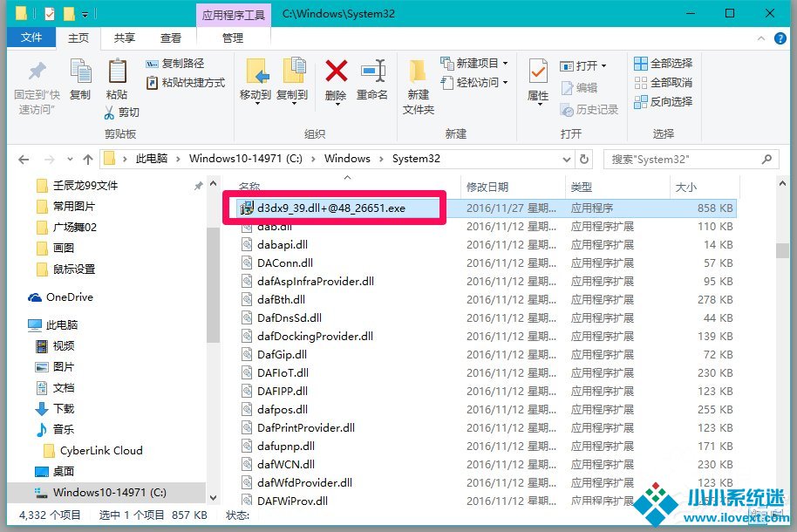
Task: Click the Cut (剪切) scissors icon
Action: pyautogui.click(x=109, y=113)
